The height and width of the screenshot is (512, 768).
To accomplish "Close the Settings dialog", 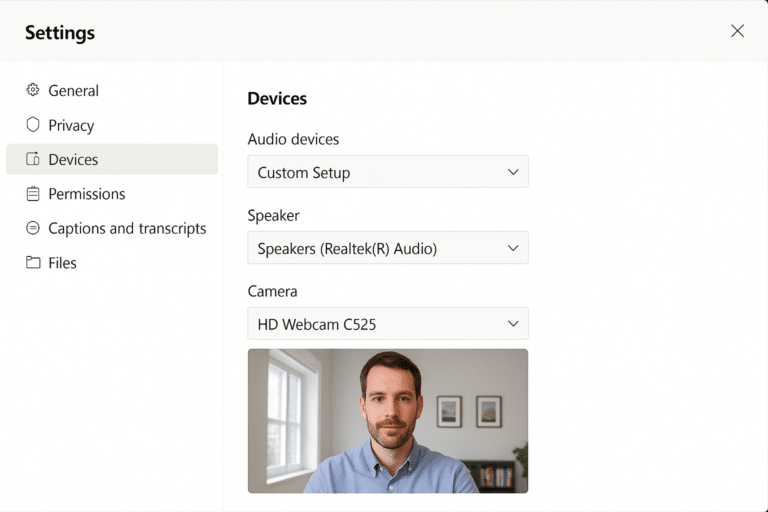I will [737, 31].
